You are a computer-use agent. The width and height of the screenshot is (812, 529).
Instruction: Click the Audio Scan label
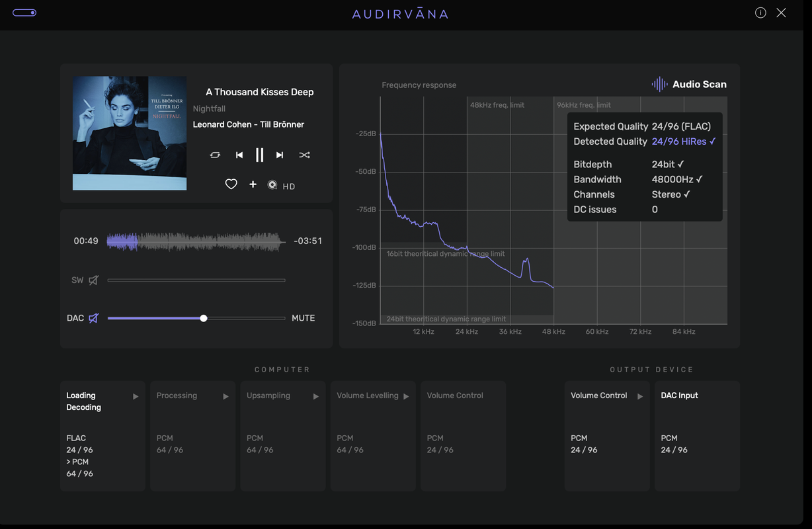[700, 84]
